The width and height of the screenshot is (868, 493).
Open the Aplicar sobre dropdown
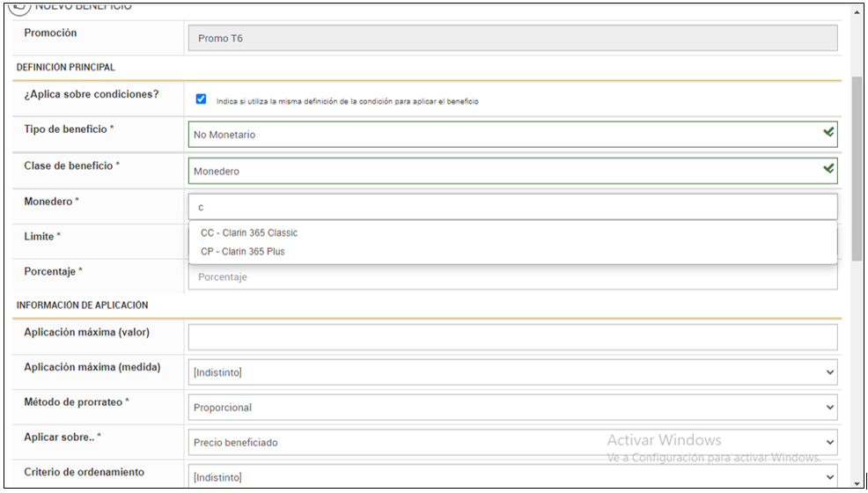[512, 442]
